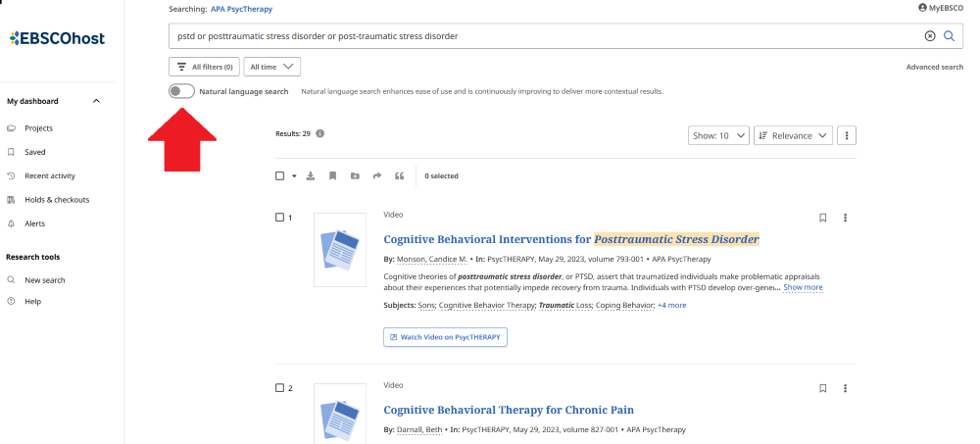The height and width of the screenshot is (444, 980).
Task: Go to Recent activity in sidebar
Action: pos(49,176)
